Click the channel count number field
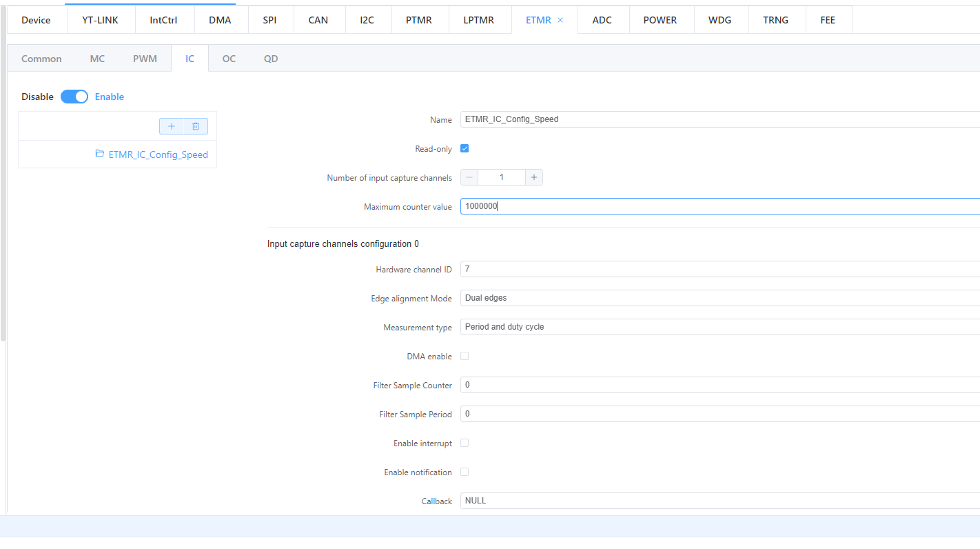980x549 pixels. coord(502,177)
